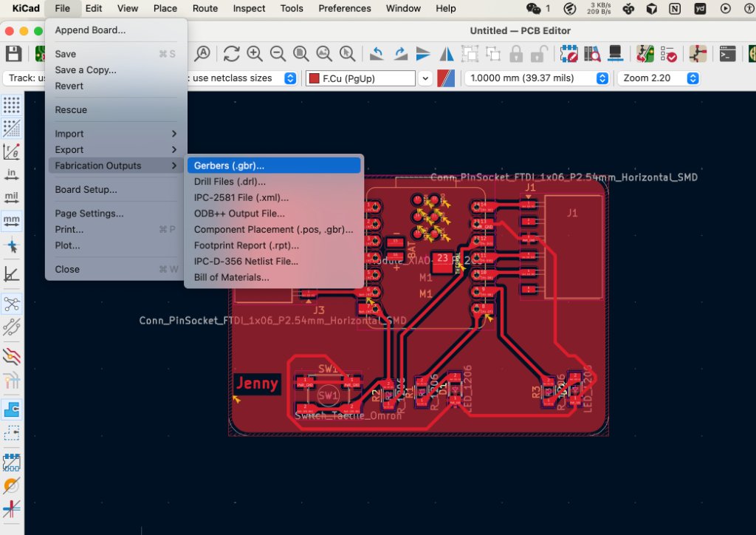Screen dimensions: 756x535
Task: Click the WeChat icon in macOS menu bar
Action: tap(533, 8)
